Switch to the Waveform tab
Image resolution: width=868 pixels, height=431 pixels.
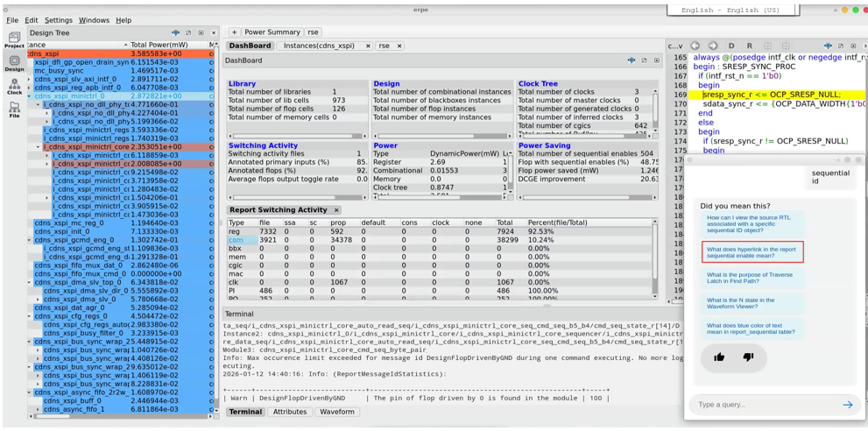point(336,412)
